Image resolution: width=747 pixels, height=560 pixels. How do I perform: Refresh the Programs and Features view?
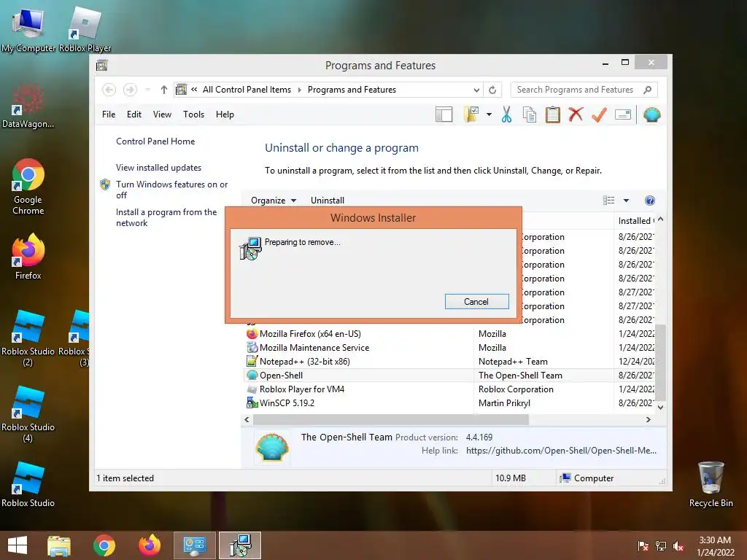click(492, 90)
